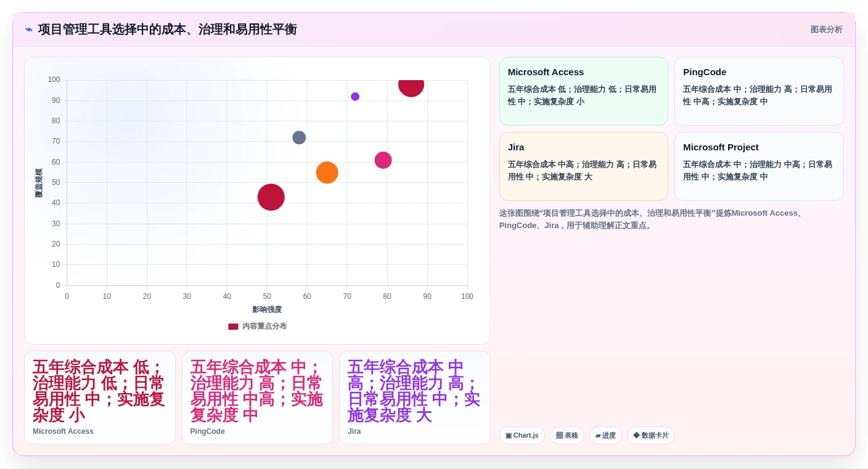This screenshot has height=469, width=868.
Task: Click the 影响强度 x-axis label
Action: (267, 309)
